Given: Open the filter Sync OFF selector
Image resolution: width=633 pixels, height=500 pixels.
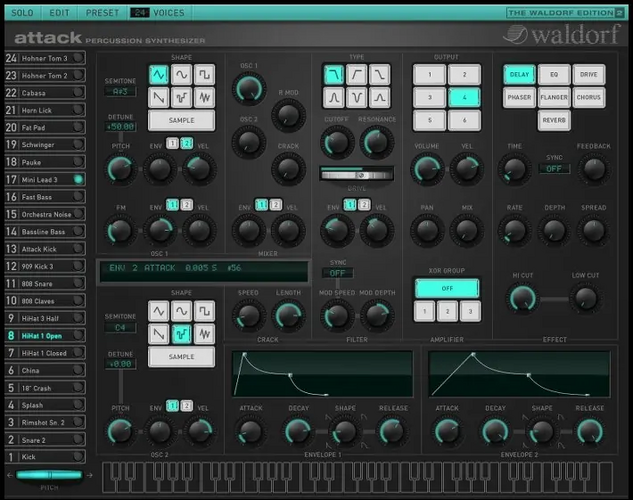Looking at the screenshot, I should [x=337, y=273].
